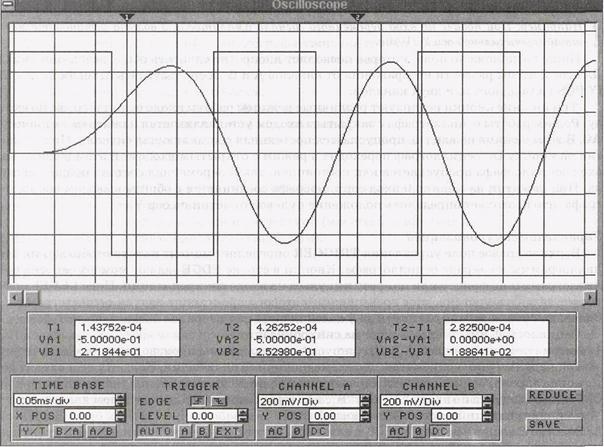Set Channel A coupling to DC
Screen dimensions: 604x447
[319, 431]
